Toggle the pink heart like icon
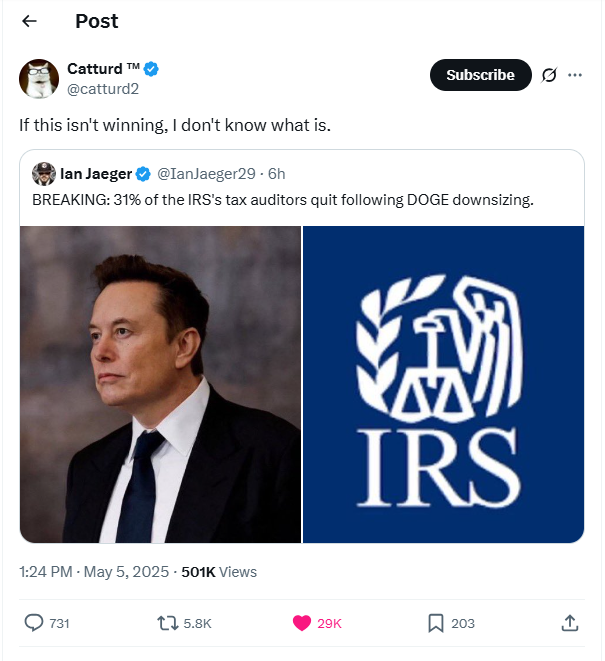Viewport: 605px width, 661px height. pyautogui.click(x=301, y=623)
